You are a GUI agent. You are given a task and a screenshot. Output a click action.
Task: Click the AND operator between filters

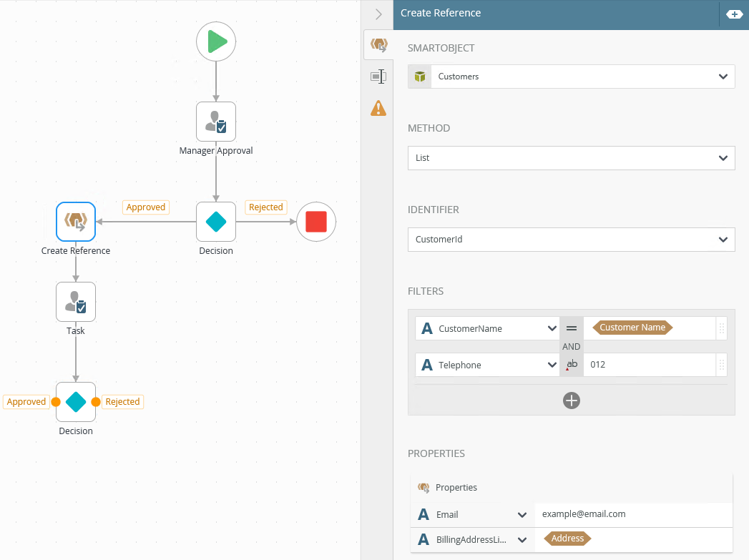[x=572, y=347]
